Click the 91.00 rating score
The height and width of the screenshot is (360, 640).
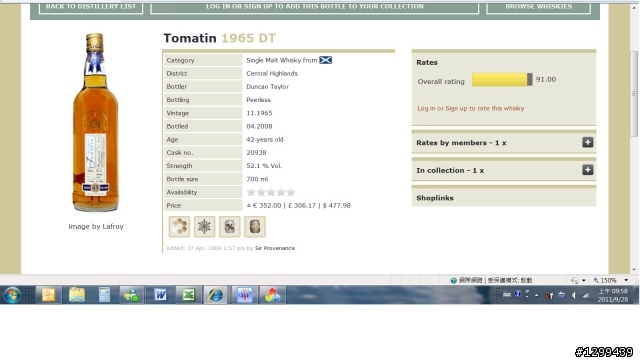546,79
